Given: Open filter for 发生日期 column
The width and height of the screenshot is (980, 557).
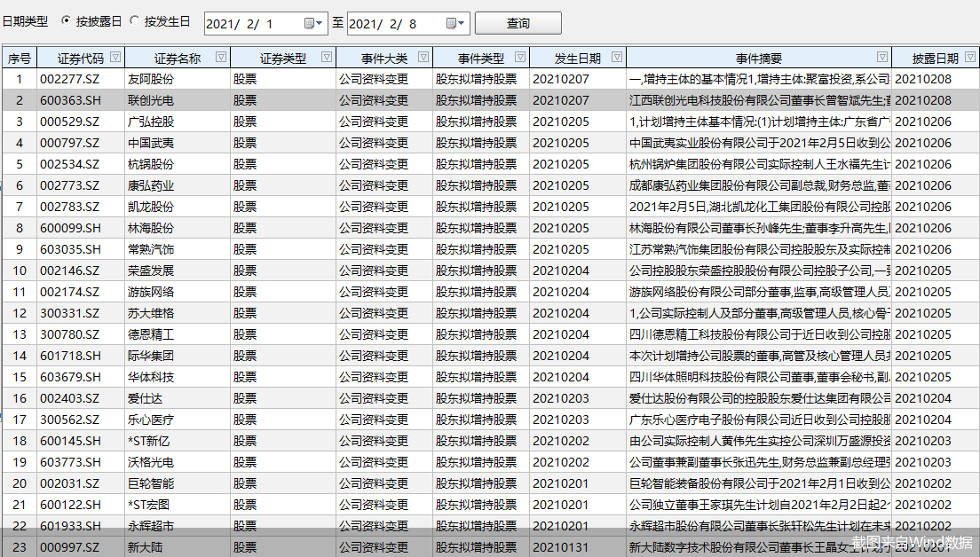Looking at the screenshot, I should click(x=618, y=57).
